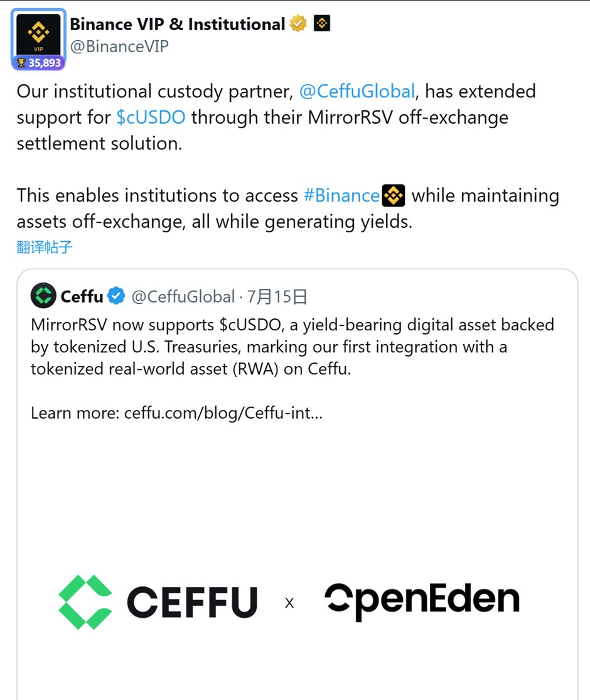Viewport: 590px width, 700px height.
Task: Click the Binance logo emoji after #Binance
Action: coord(394,196)
